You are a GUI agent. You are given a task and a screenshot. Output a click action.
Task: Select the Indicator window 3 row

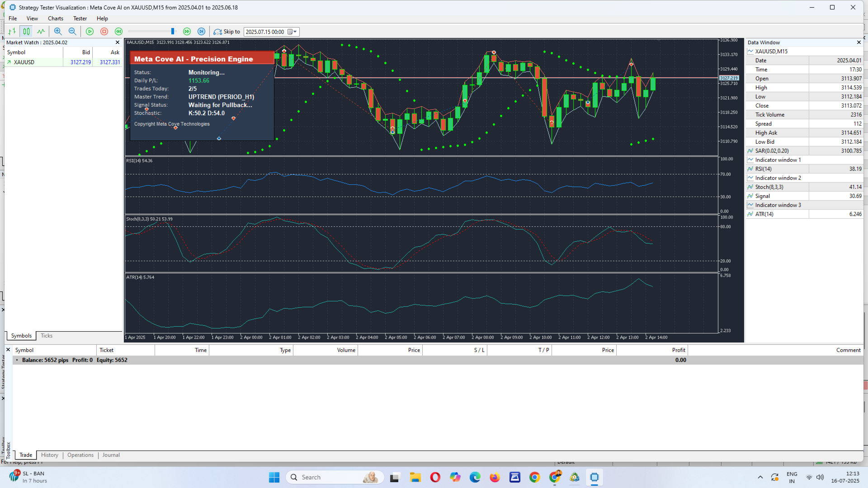pos(805,205)
